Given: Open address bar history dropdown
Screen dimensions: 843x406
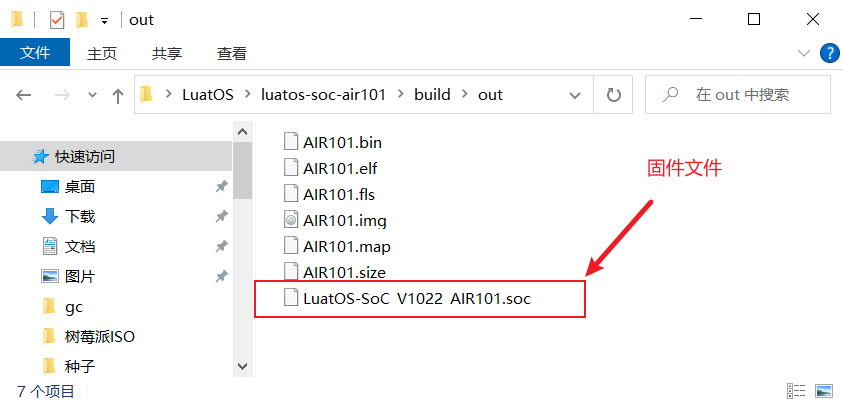Looking at the screenshot, I should (575, 95).
